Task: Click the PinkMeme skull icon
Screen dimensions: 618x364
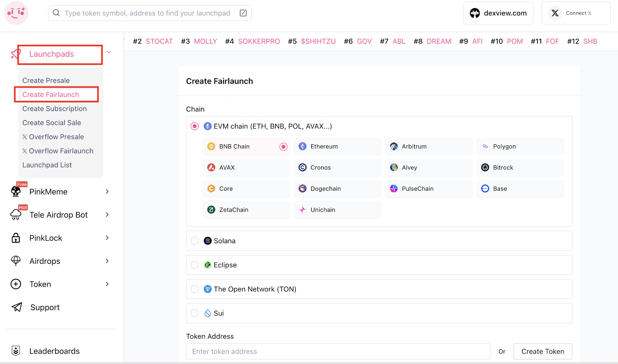Action: (16, 192)
